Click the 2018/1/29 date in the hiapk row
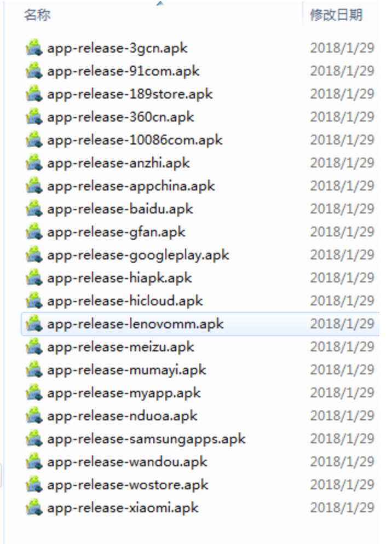Screen dimensions: 392x544 pyautogui.click(x=342, y=278)
